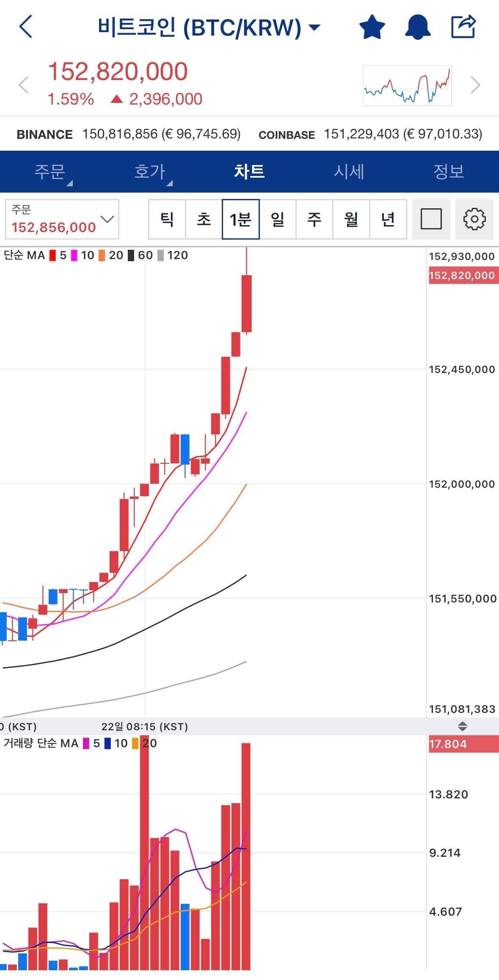Open the price alert bell
499x980 pixels.
click(418, 27)
